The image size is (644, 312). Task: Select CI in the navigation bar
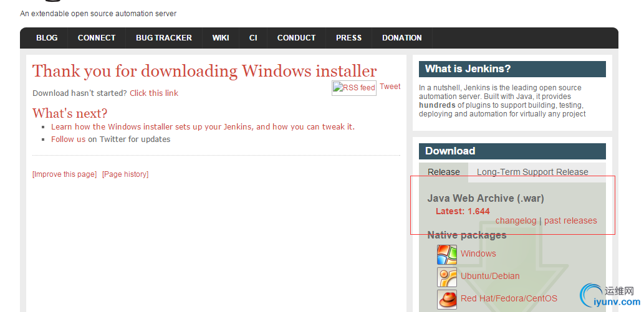[253, 38]
